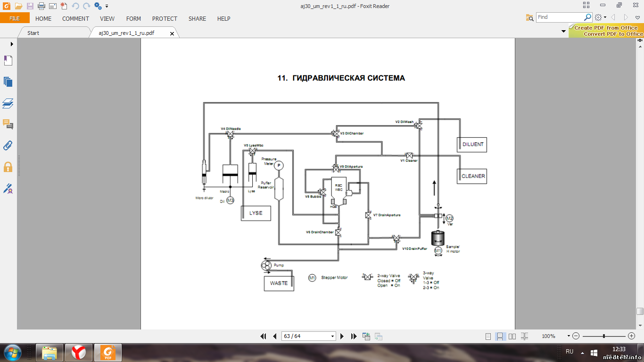Click the zoom slider handle
Viewport: 644px width, 362px height.
pos(604,336)
